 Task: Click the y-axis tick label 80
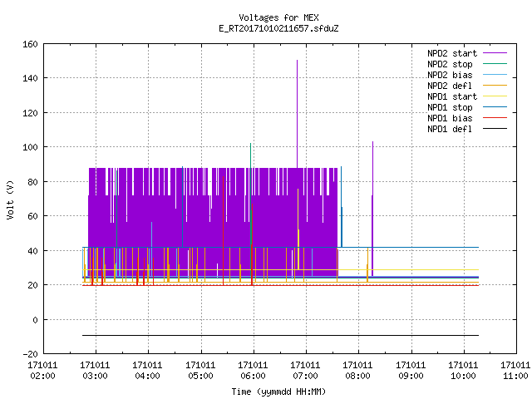(x=32, y=182)
